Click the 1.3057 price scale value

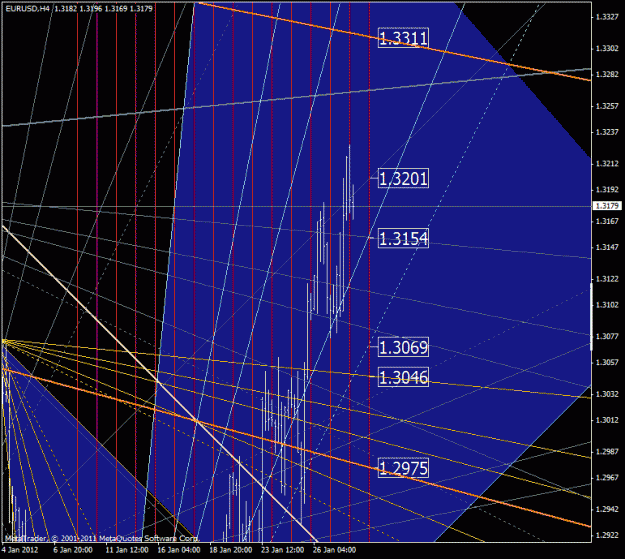click(x=607, y=362)
